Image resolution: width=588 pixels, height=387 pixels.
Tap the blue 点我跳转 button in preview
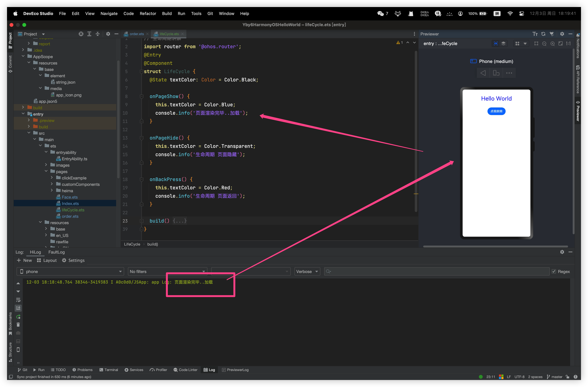click(496, 111)
